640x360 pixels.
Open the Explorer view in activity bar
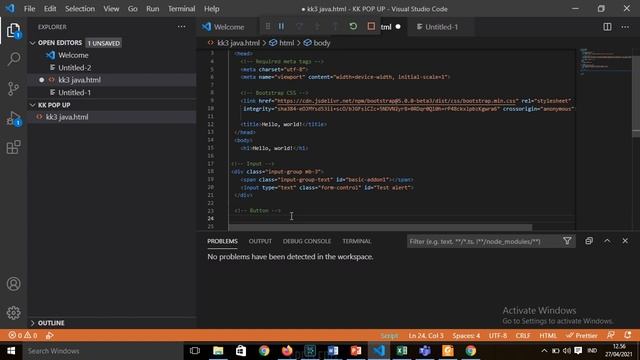(x=13, y=30)
